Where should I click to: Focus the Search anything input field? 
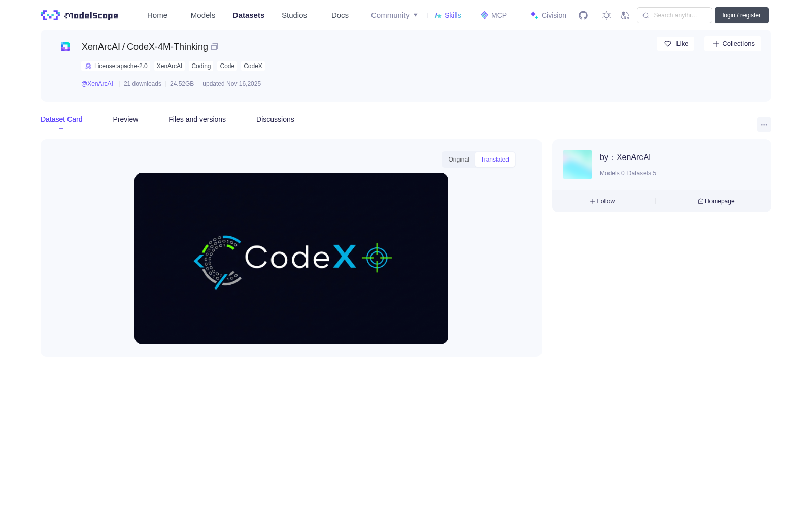coord(674,15)
